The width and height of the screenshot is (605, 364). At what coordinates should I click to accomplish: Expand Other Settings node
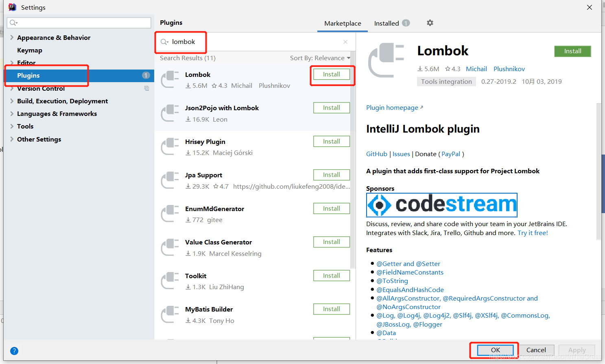pyautogui.click(x=12, y=139)
